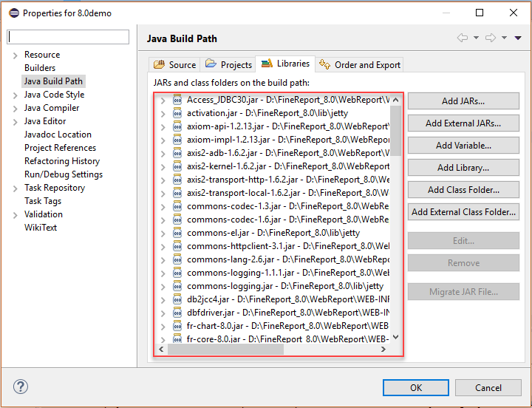
Task: Click the jar icon of commons-logging-1.1.1.jar
Action: coord(177,273)
